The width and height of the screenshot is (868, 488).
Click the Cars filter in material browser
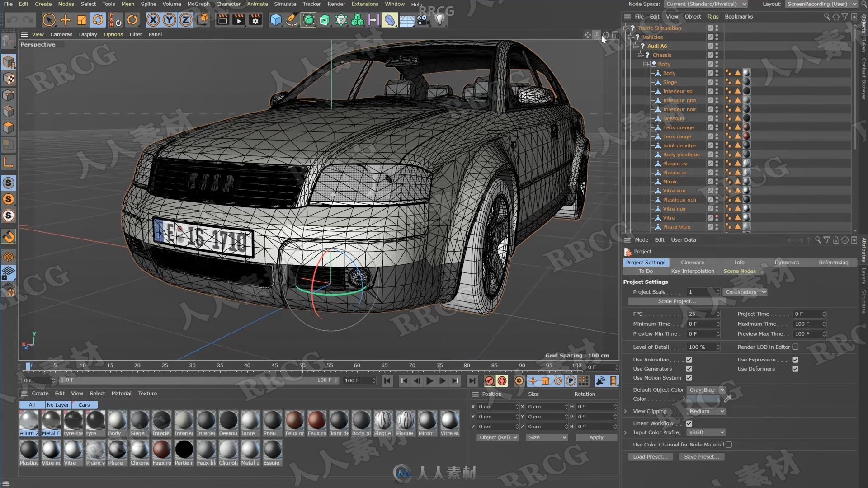84,404
